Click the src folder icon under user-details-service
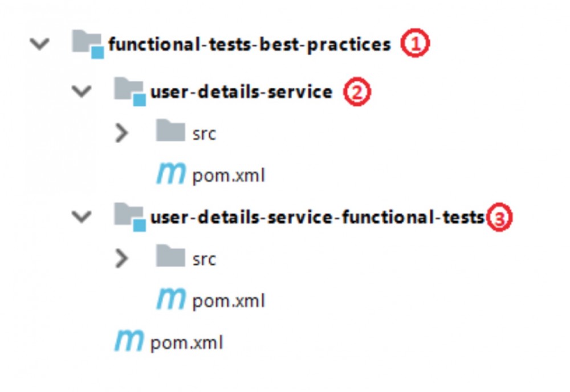The width and height of the screenshot is (570, 392). [x=170, y=132]
